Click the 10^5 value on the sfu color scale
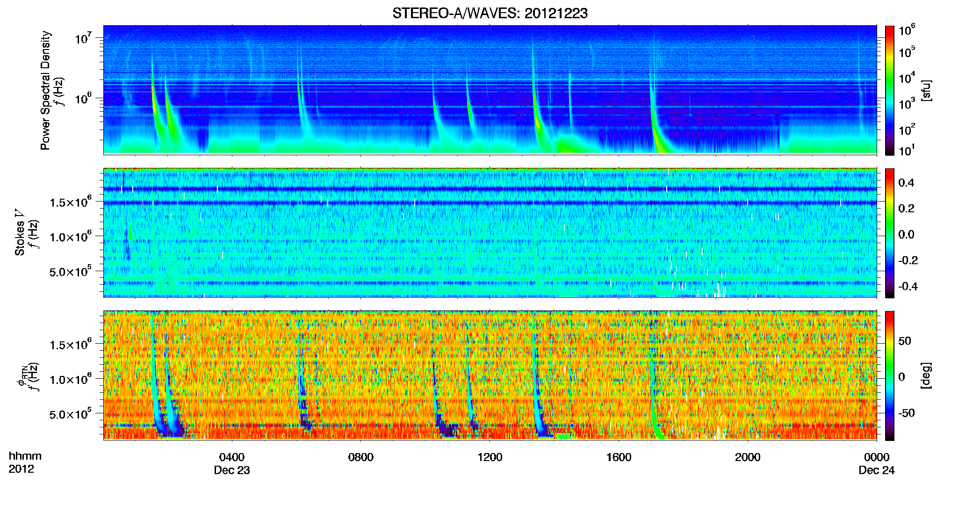 pos(907,51)
